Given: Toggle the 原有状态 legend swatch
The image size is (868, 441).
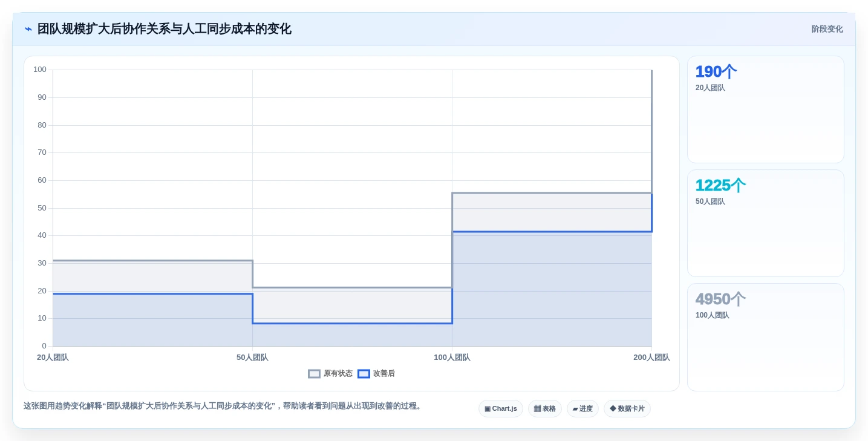Looking at the screenshot, I should (314, 374).
